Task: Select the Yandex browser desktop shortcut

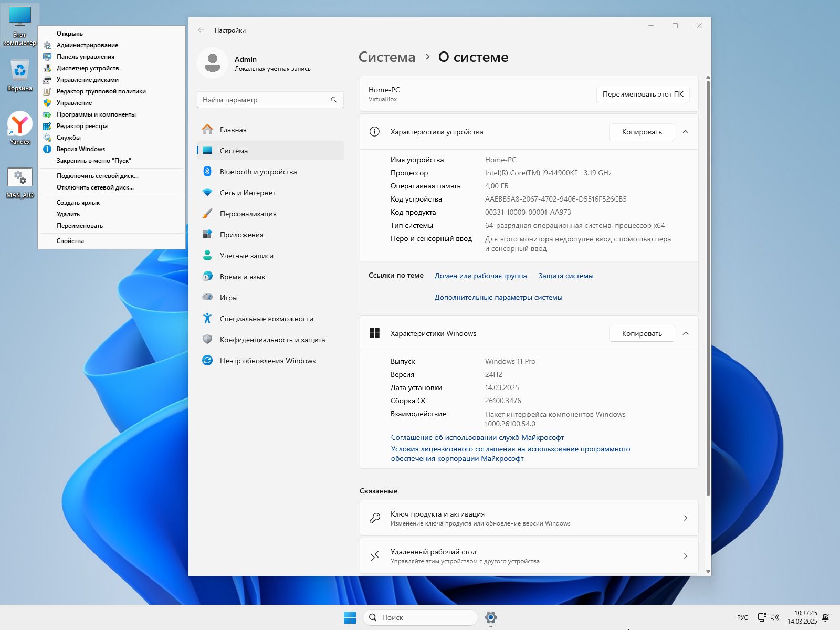Action: (19, 128)
